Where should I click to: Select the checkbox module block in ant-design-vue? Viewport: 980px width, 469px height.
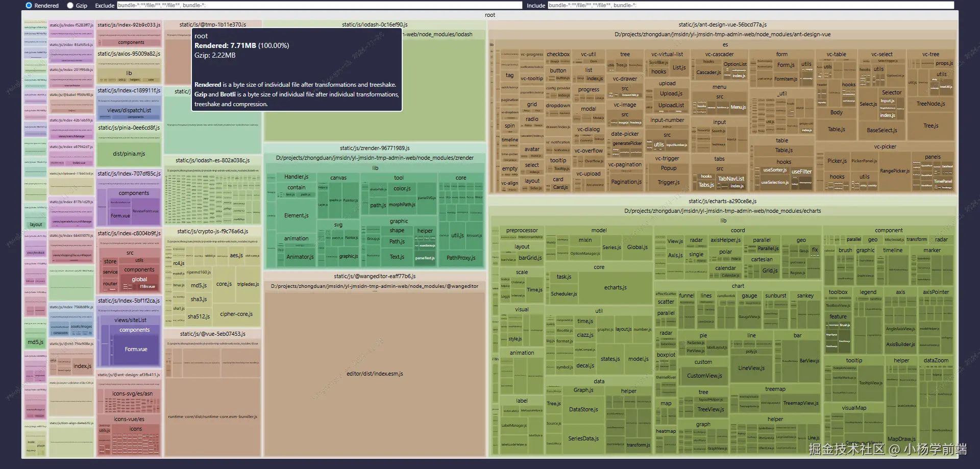558,54
